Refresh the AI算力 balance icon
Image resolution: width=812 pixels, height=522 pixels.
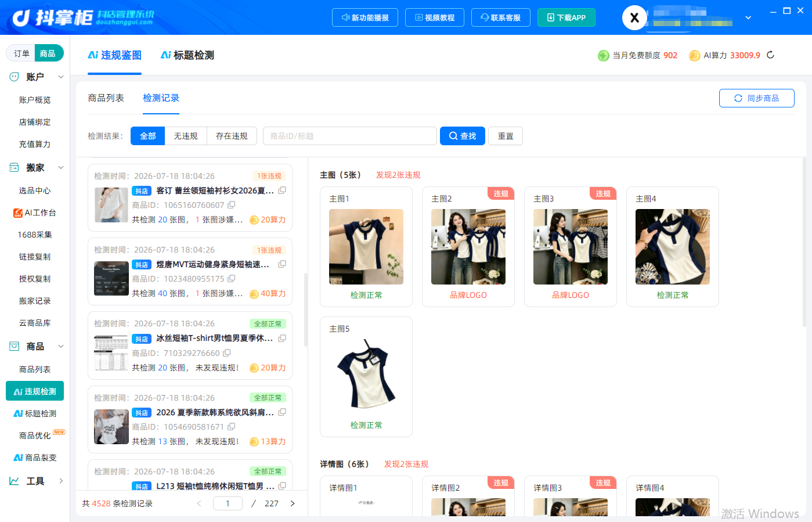point(770,55)
